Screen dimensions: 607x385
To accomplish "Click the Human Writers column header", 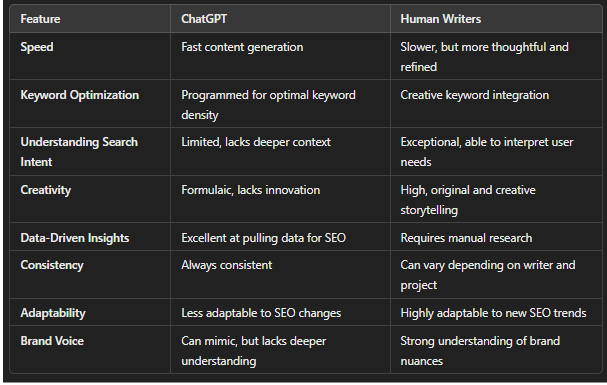I will coord(441,19).
